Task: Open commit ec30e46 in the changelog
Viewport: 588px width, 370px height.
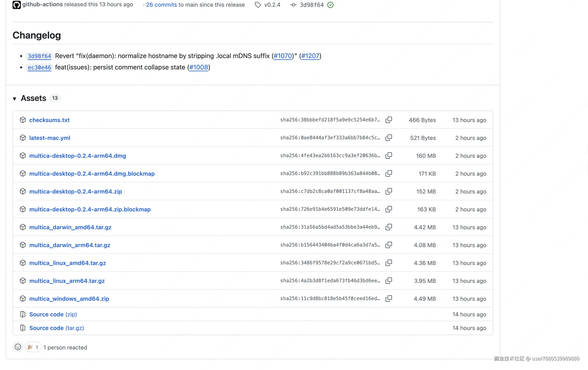Action: pyautogui.click(x=39, y=67)
